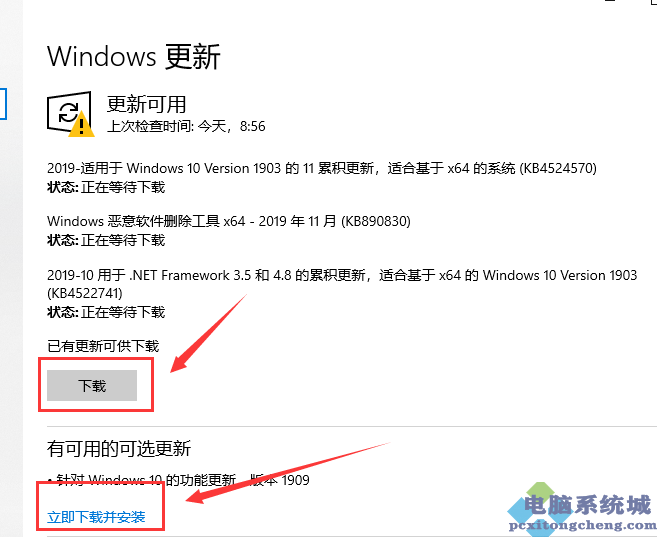Viewport: 657px width, 537px height.
Task: Click the 上次检查时间 今天 8:56 text
Action: [x=186, y=126]
